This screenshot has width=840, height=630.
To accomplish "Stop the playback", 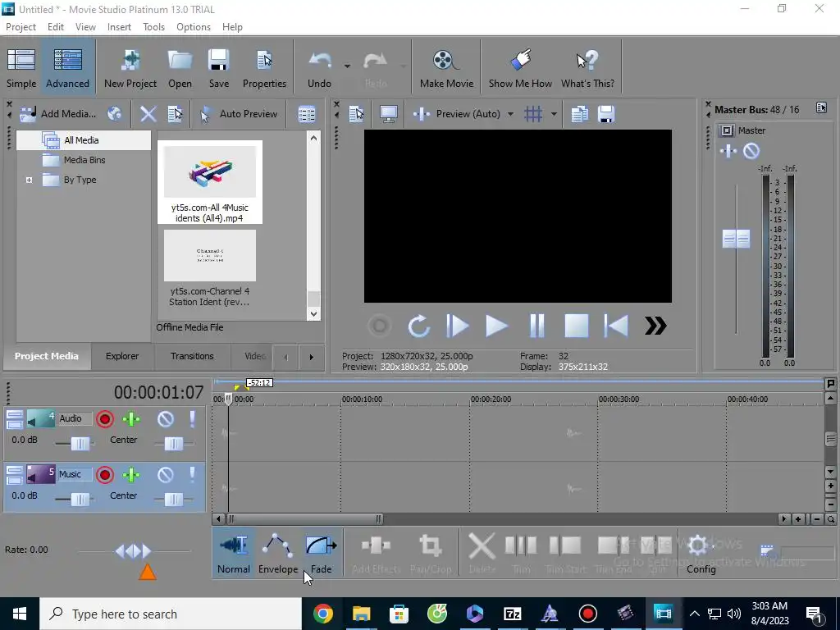I will click(577, 326).
